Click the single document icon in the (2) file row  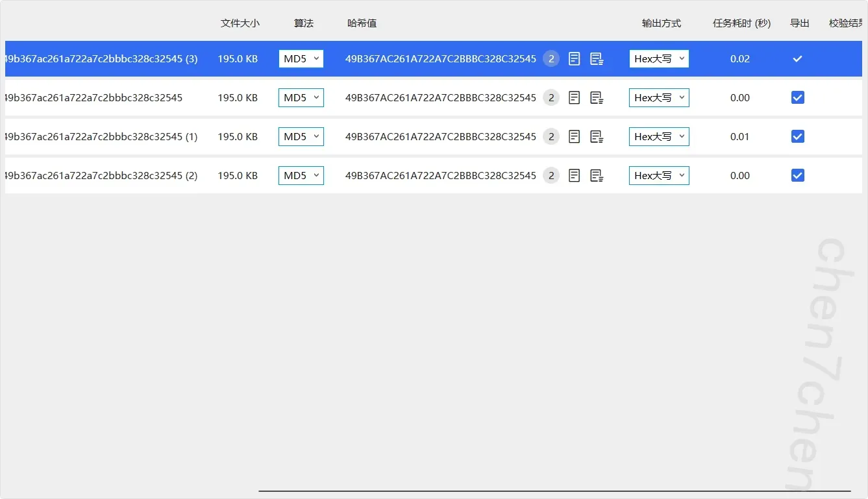pos(574,176)
